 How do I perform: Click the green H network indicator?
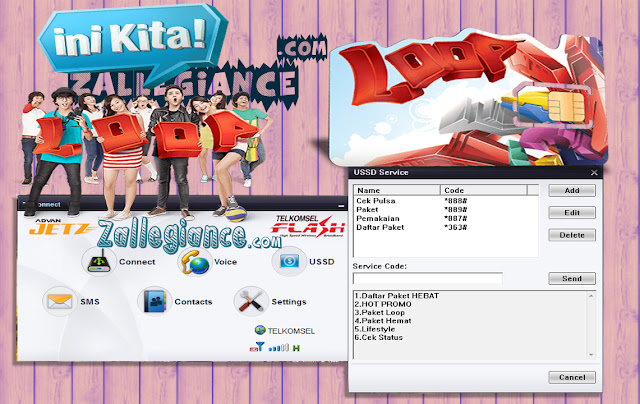tap(296, 348)
